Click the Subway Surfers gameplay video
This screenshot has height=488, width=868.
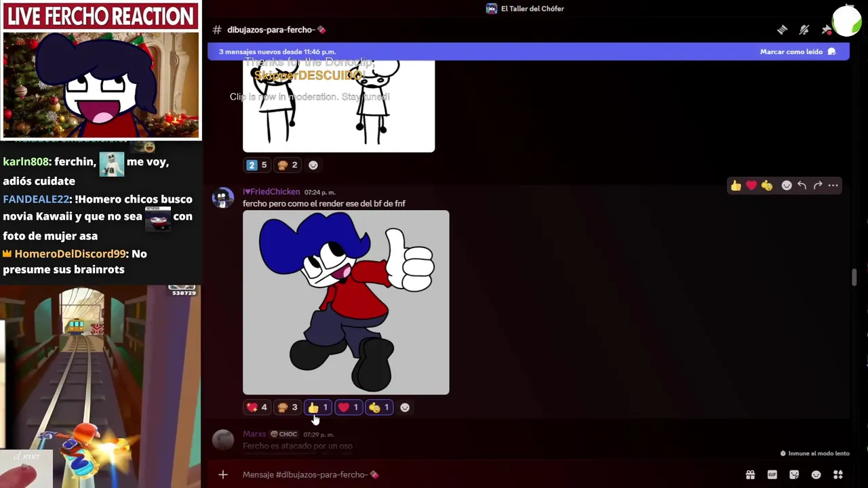pos(100,386)
